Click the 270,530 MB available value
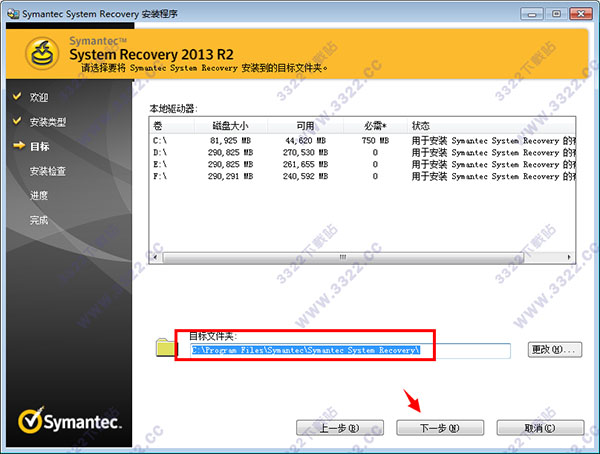The width and height of the screenshot is (600, 454). coord(305,153)
